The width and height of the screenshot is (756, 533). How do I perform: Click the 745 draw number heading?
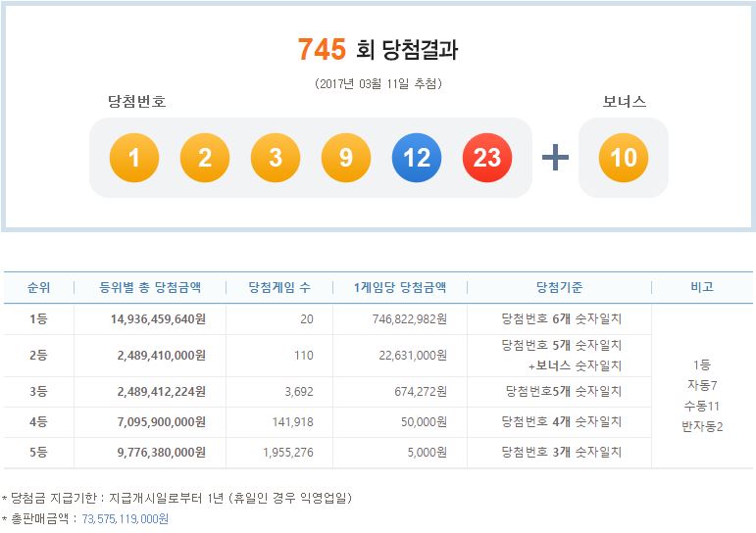322,49
